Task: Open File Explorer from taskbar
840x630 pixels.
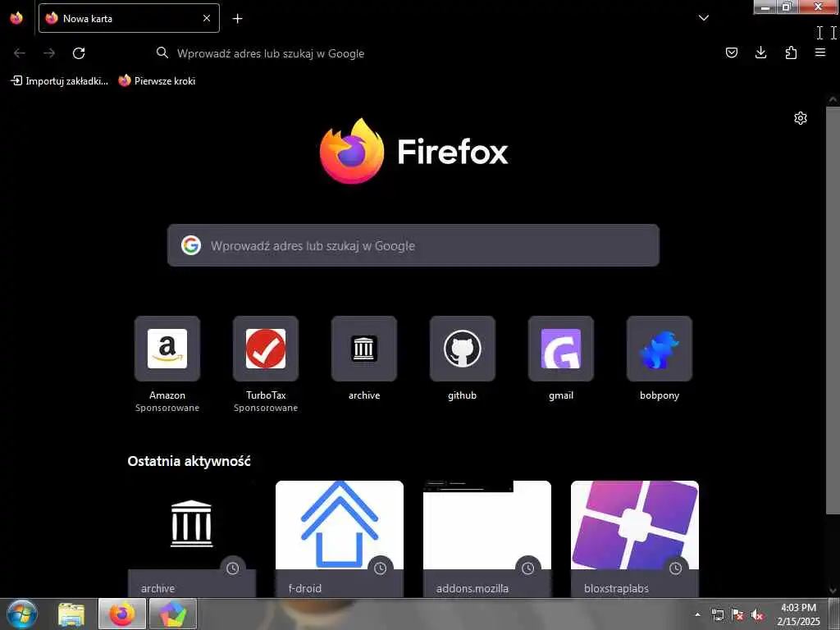Action: pyautogui.click(x=71, y=614)
